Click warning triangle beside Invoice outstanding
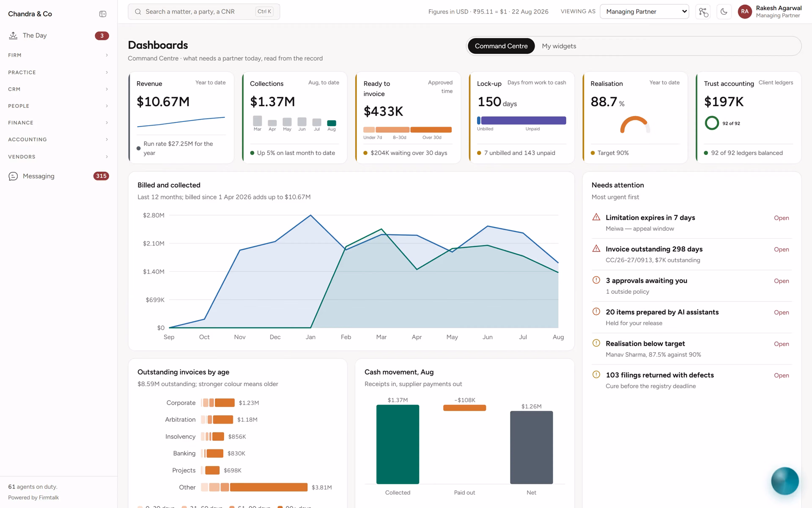This screenshot has width=812, height=508. click(596, 248)
